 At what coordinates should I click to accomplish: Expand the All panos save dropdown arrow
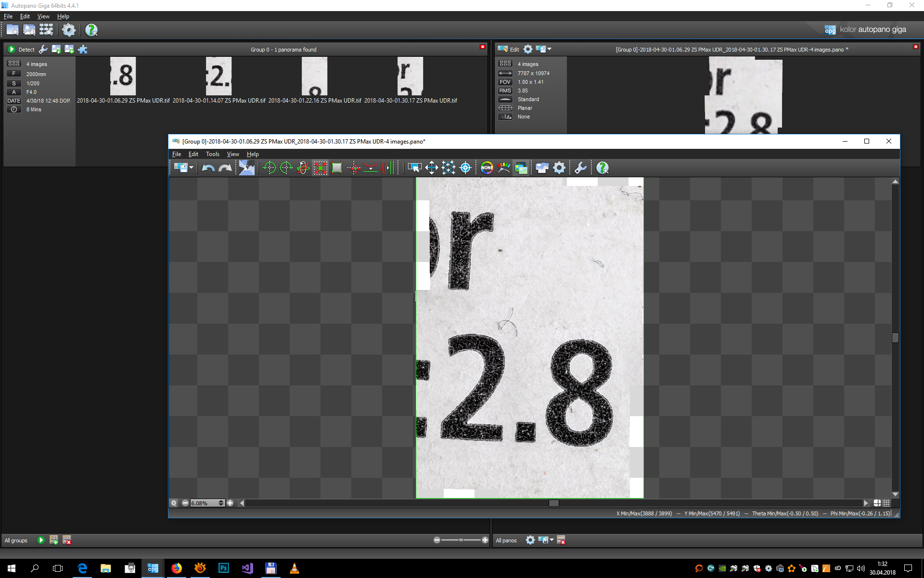(552, 540)
